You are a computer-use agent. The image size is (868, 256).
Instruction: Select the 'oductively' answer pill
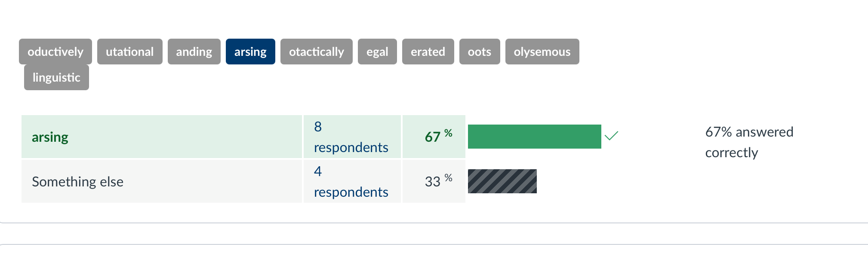pyautogui.click(x=55, y=52)
